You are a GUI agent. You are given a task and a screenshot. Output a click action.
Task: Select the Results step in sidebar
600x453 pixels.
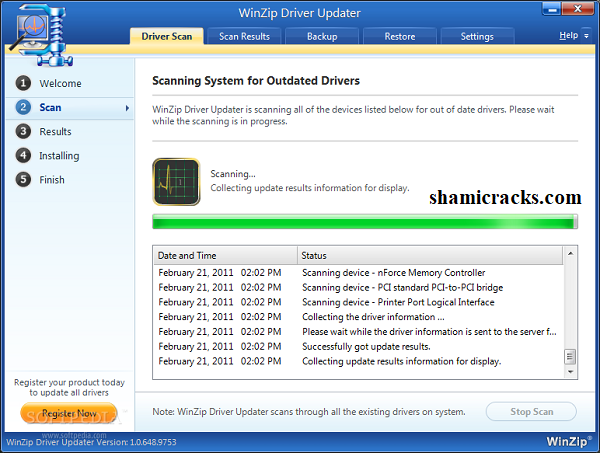pyautogui.click(x=55, y=132)
